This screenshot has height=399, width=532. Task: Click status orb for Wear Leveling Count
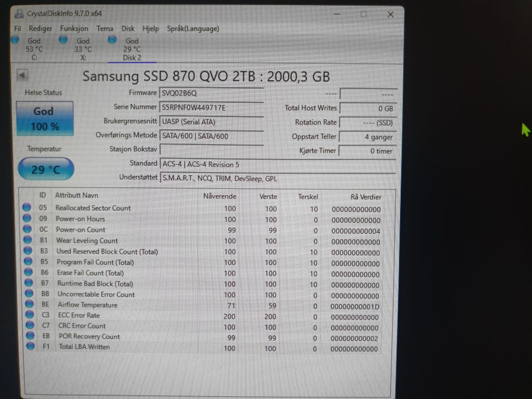tap(28, 240)
